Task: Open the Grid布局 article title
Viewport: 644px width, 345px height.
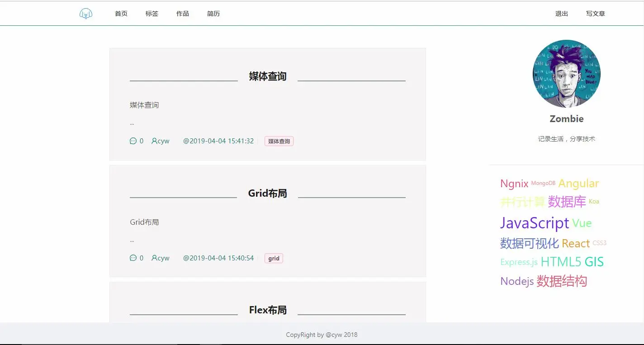Action: click(x=268, y=194)
